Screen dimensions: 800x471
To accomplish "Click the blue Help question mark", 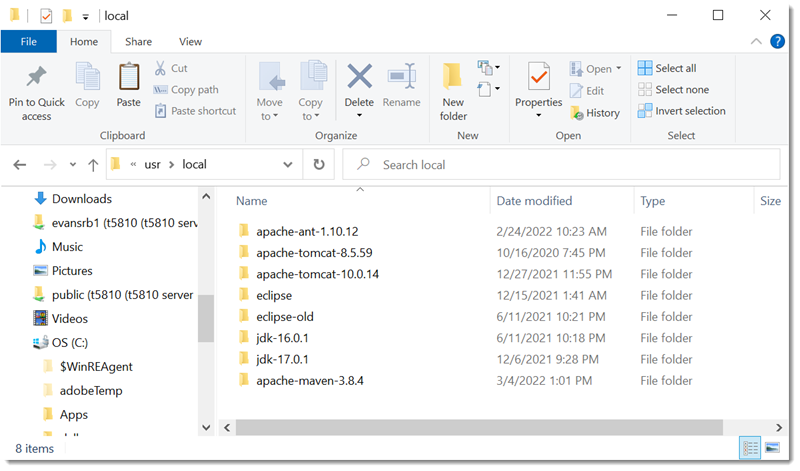I will coord(777,41).
